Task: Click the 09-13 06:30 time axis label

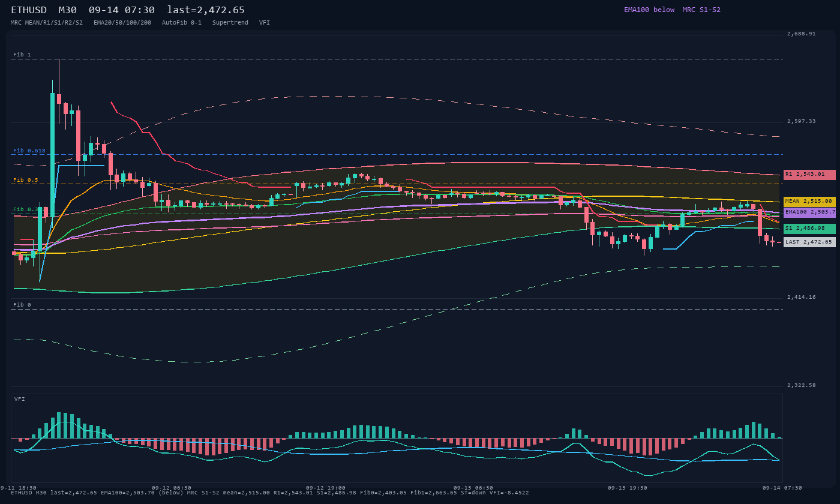Action: tap(473, 488)
